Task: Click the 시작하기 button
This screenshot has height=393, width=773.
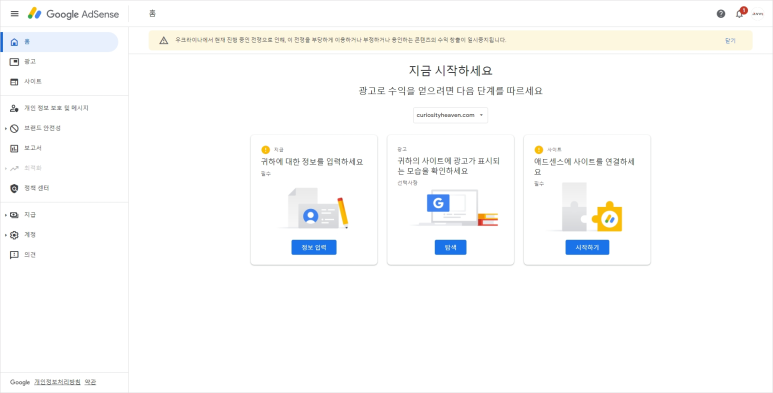Action: [x=587, y=248]
